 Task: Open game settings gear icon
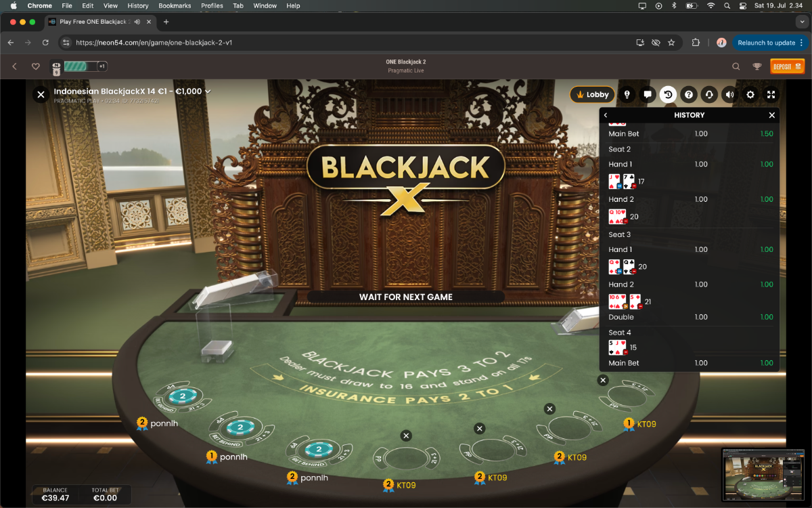(750, 95)
